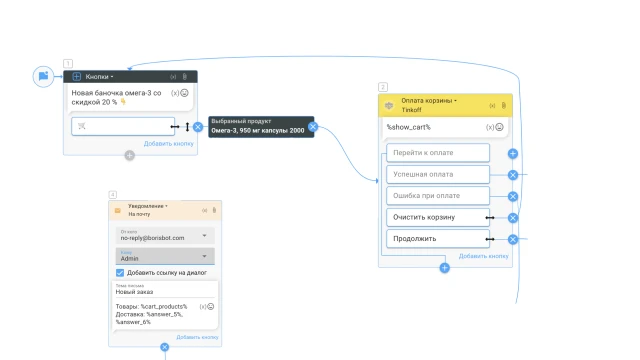Image resolution: width=640 pixels, height=360 pixels.
Task: Click the width arrow on Продолжить
Action: (x=490, y=239)
